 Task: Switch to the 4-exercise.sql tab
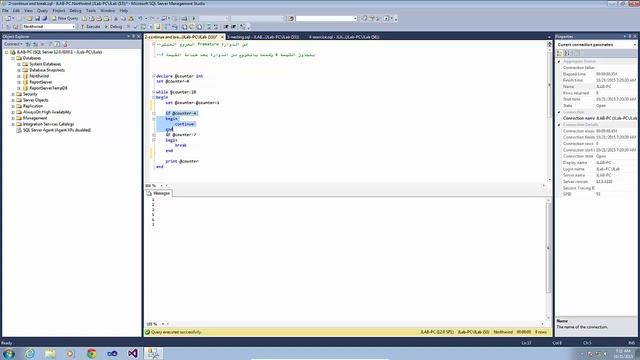(344, 37)
